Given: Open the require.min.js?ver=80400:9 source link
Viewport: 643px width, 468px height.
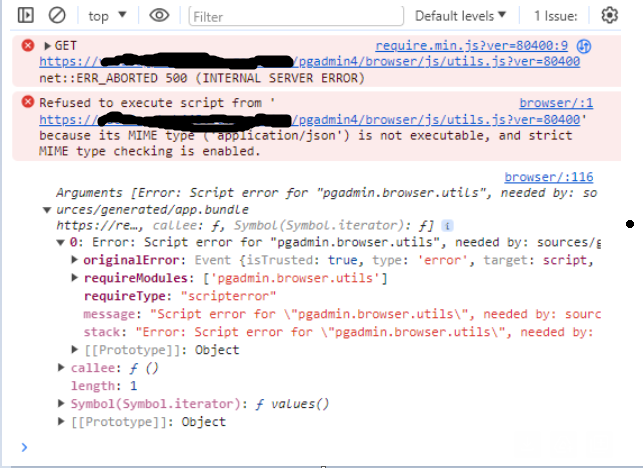Looking at the screenshot, I should [x=471, y=46].
